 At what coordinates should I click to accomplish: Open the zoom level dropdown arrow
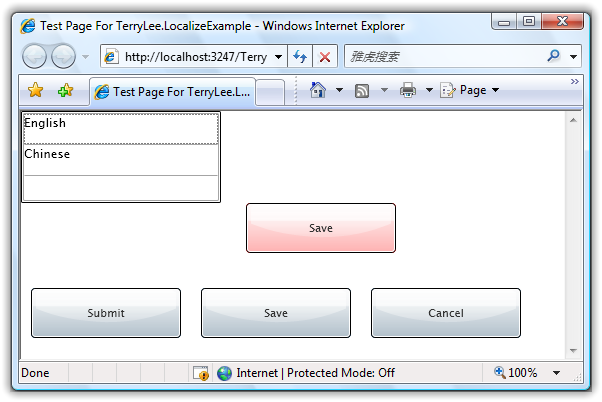tap(556, 373)
